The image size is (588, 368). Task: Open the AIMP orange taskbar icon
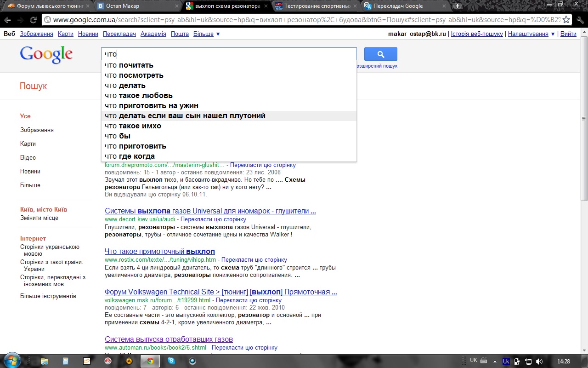tap(129, 361)
